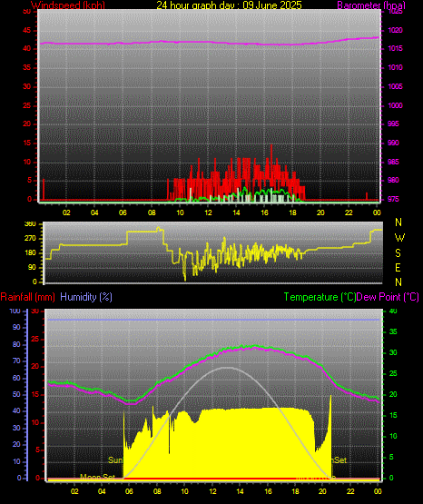This screenshot has height=504, width=423.
Task: Click the 270 value on wind direction scale
Action: tap(31, 239)
